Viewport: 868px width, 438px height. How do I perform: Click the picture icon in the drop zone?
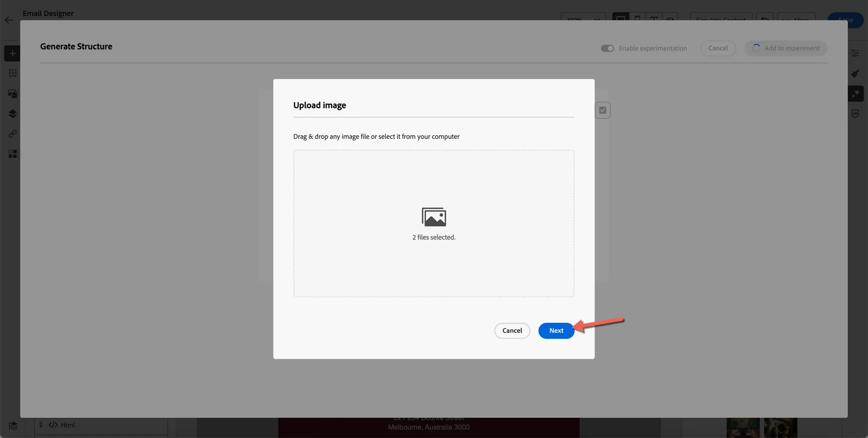[x=433, y=217]
